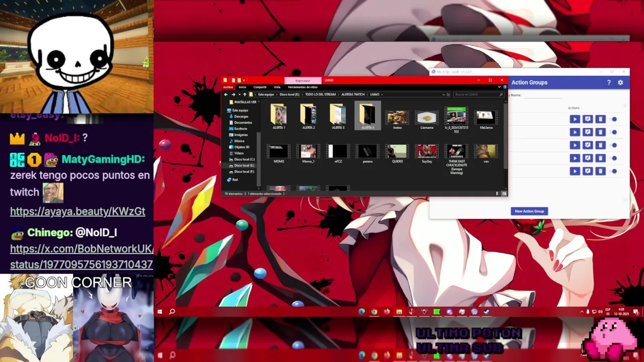
Task: Click the Buscar en LMAO search box
Action: (x=478, y=95)
